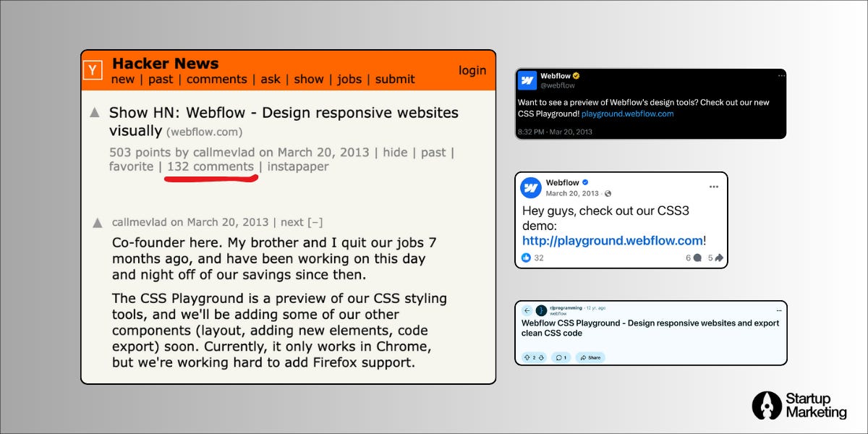
Task: Click the 'hide' link under the story
Action: (x=395, y=152)
